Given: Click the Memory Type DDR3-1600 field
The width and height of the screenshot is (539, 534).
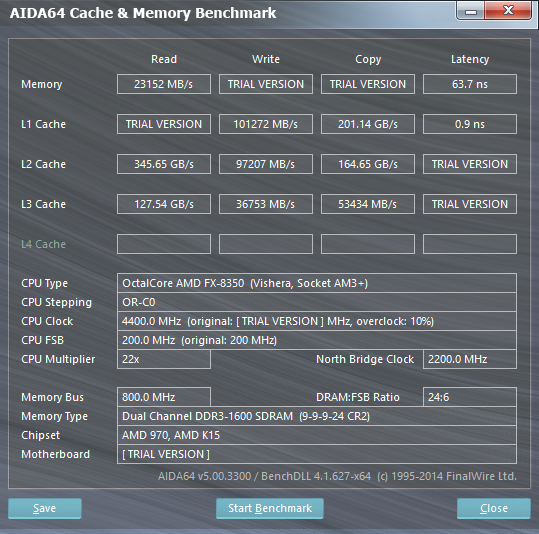Looking at the screenshot, I should (317, 416).
